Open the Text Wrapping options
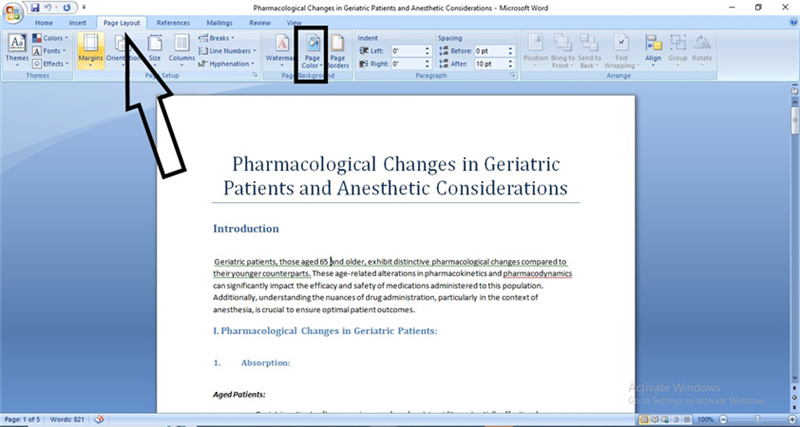The height and width of the screenshot is (427, 800). click(x=621, y=51)
